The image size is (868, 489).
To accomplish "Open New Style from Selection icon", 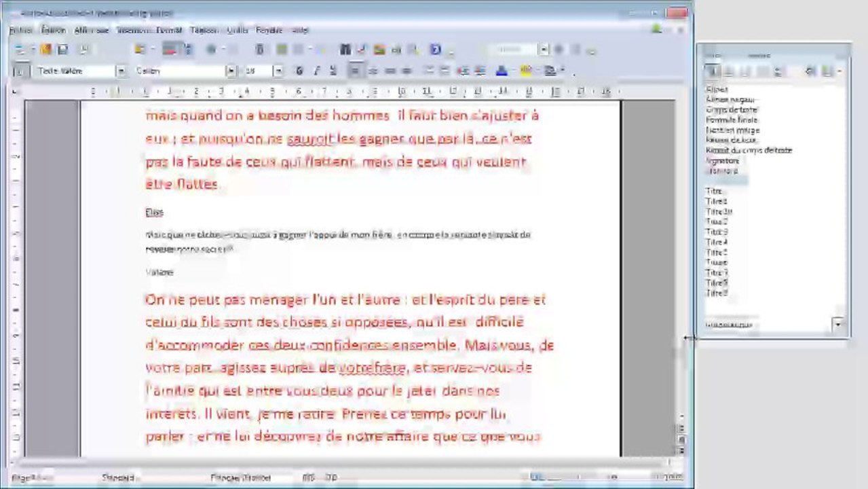I will pos(827,71).
